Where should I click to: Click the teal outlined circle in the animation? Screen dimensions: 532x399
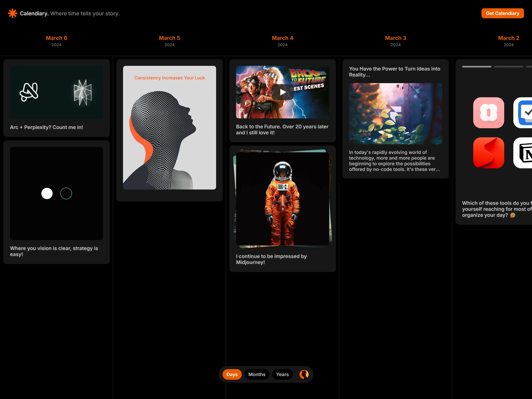[x=66, y=193]
